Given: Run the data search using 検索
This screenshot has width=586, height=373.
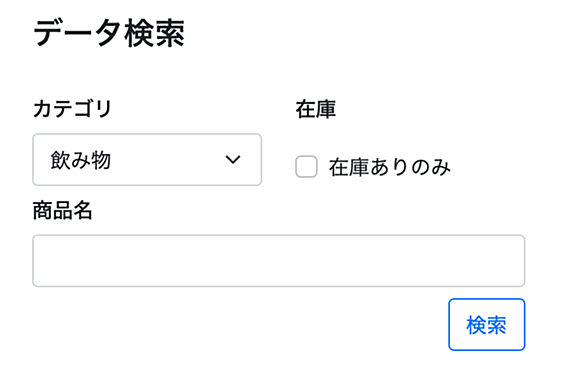Looking at the screenshot, I should (x=487, y=324).
